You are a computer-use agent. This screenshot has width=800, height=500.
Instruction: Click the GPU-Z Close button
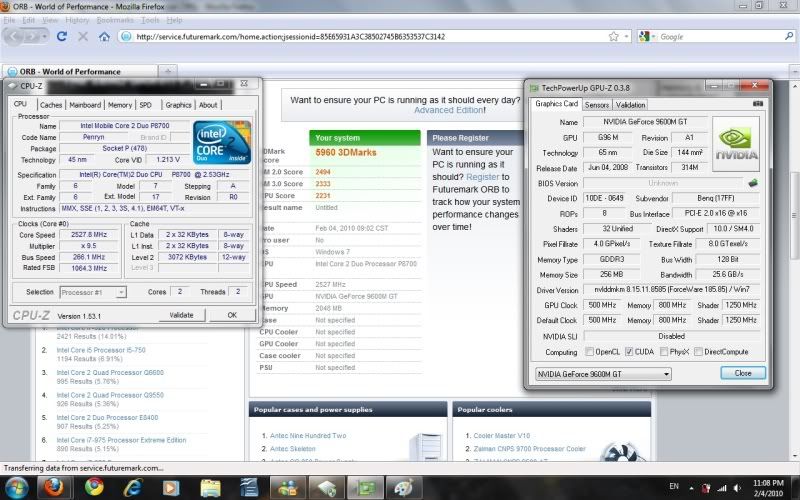(x=743, y=373)
